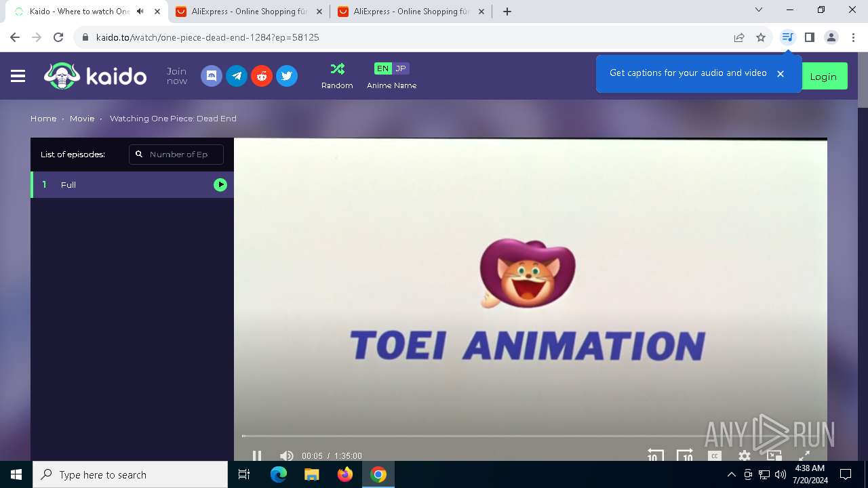Enable picture-in-picture mode
The image size is (868, 488).
point(774,455)
